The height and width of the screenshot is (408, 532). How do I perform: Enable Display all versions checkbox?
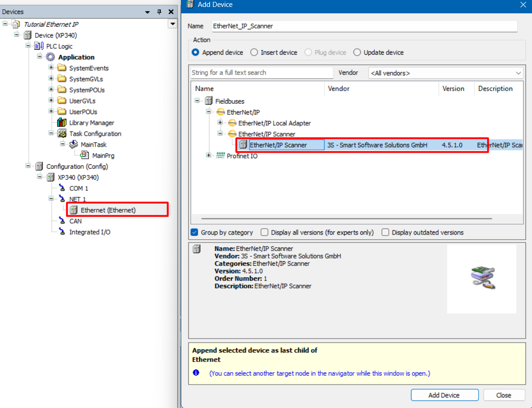pos(265,232)
